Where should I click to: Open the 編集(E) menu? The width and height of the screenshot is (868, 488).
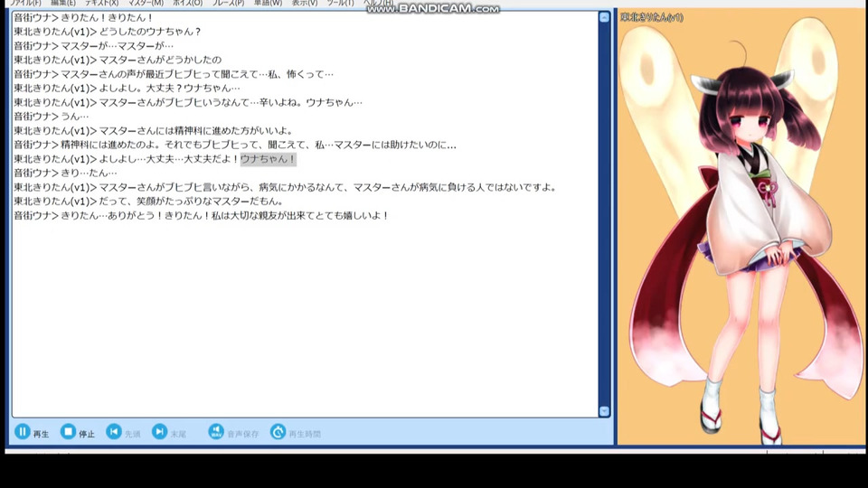point(63,3)
